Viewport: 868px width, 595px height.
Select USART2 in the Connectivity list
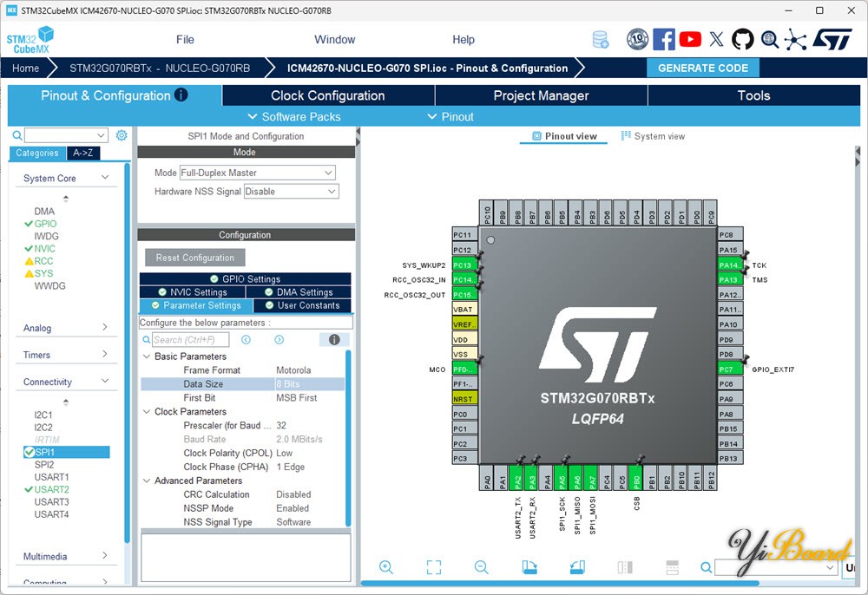click(x=51, y=489)
